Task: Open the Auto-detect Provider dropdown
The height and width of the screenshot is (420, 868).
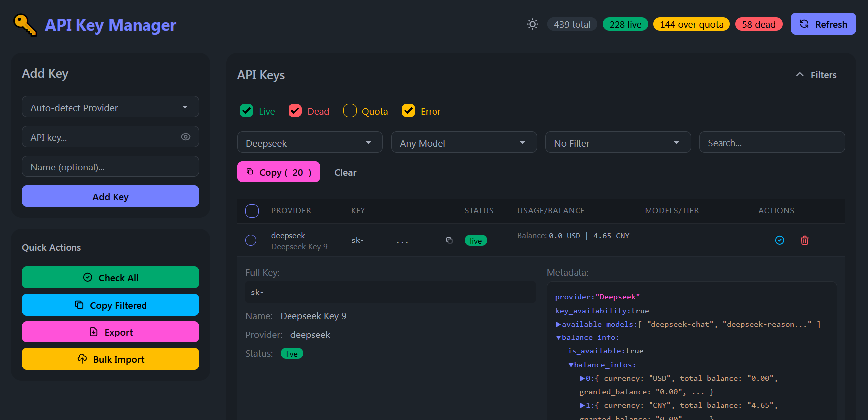Action: pyautogui.click(x=110, y=107)
